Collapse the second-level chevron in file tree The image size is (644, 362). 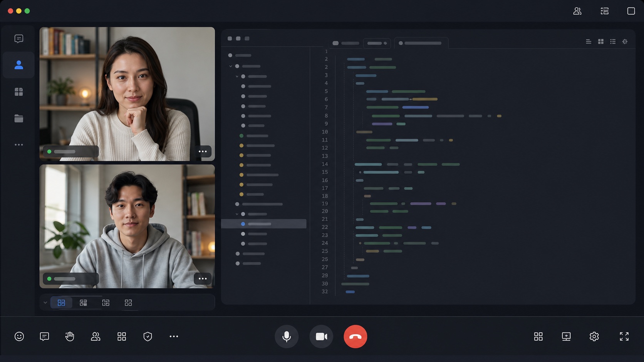(237, 77)
